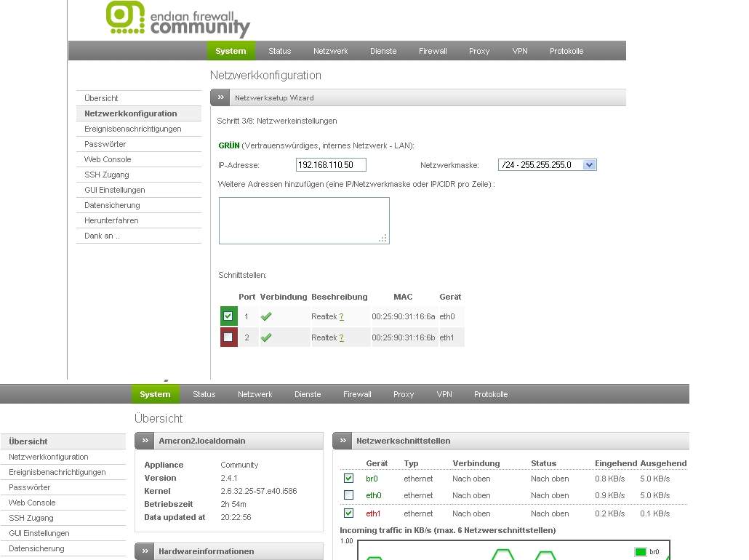The image size is (749, 560).
Task: Collapse the Hardwareinformationen panel arrow
Action: click(x=145, y=551)
